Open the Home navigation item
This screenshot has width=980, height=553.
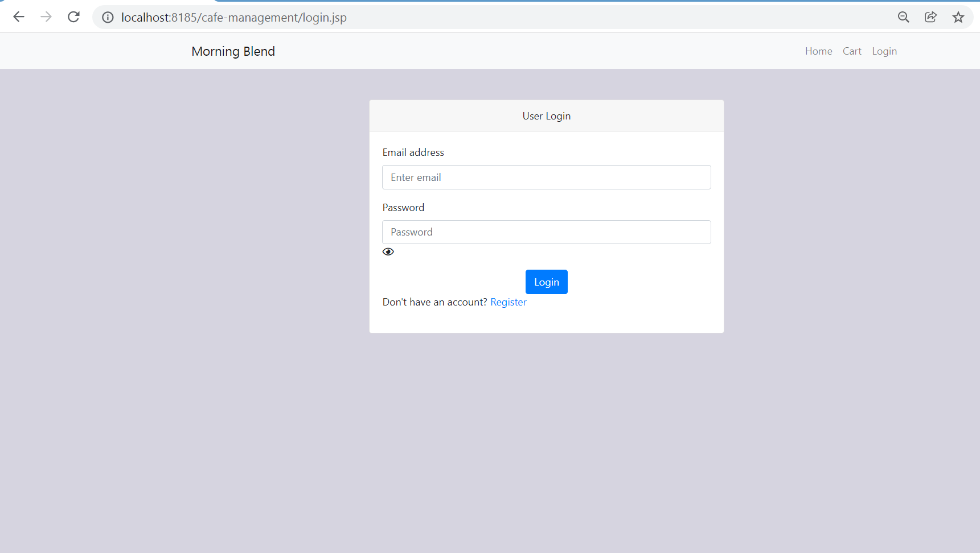(818, 51)
